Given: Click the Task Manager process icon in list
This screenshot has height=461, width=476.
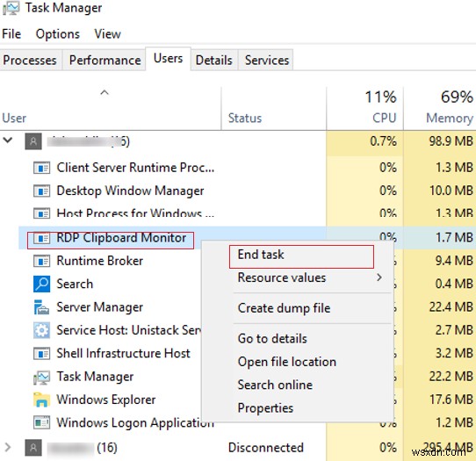Looking at the screenshot, I should [41, 377].
